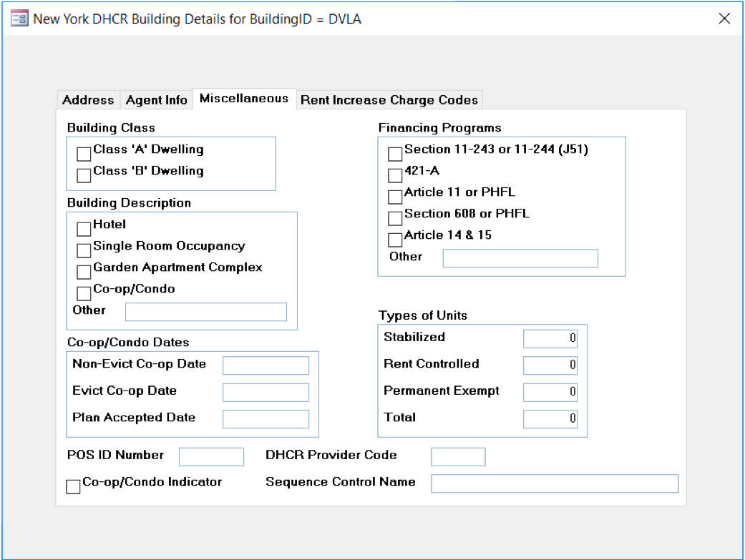The width and height of the screenshot is (745, 560).
Task: Click the Plan Accepted Date field
Action: click(266, 419)
